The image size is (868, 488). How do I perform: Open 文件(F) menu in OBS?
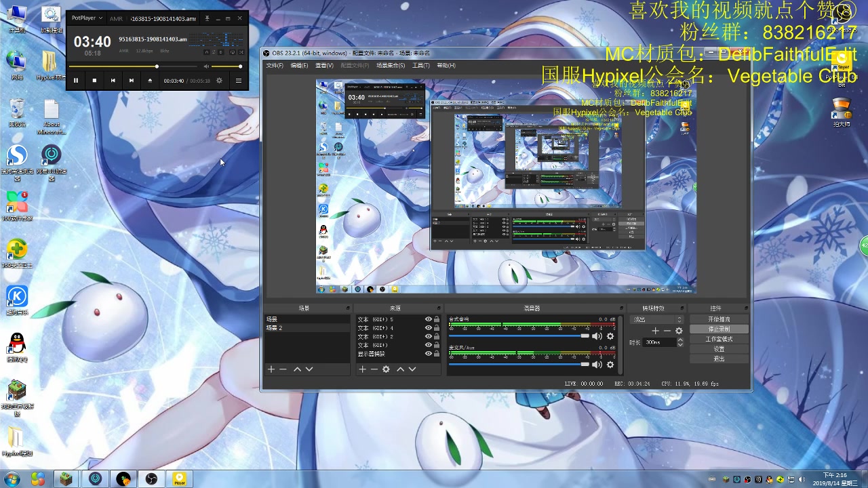tap(275, 66)
